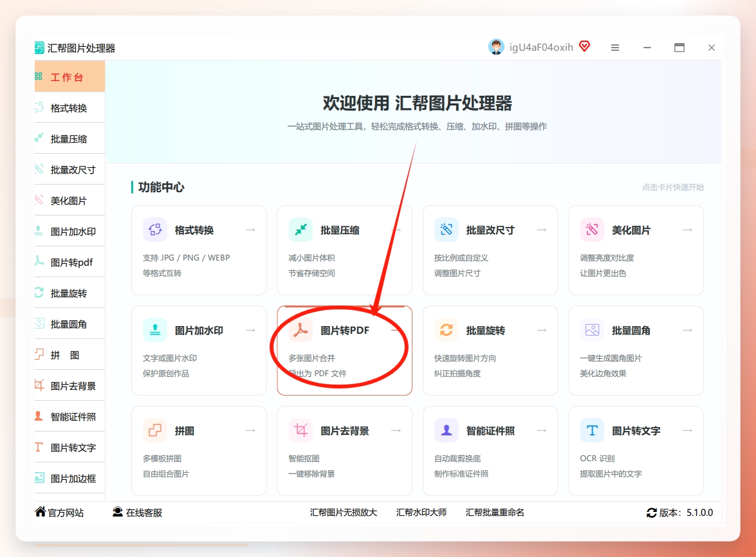Click the arrow on the 图片加水印 card
The image size is (756, 557).
coord(250,330)
